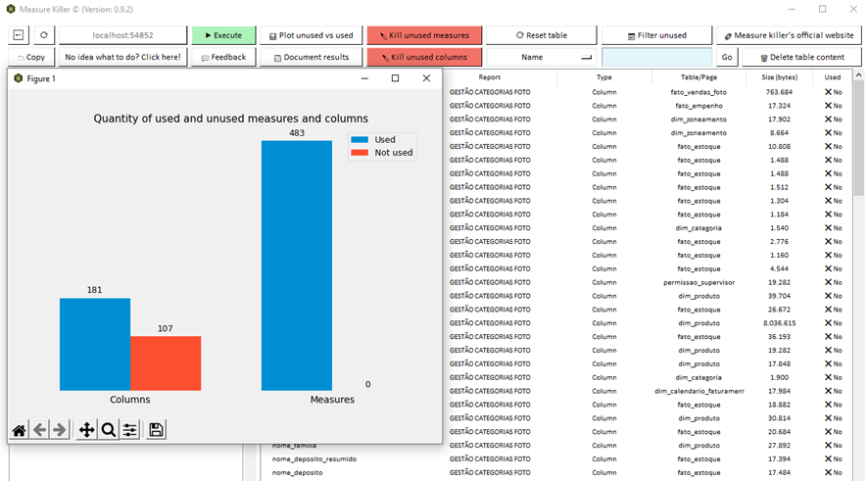Select the size value 763.684
Screen dimensions: 868x481
[779, 92]
